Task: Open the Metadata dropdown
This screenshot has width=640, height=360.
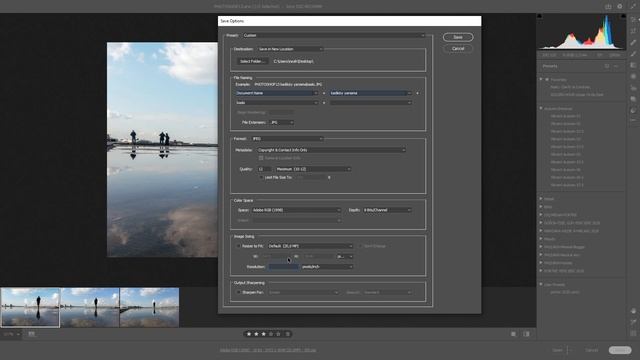Action: point(331,150)
